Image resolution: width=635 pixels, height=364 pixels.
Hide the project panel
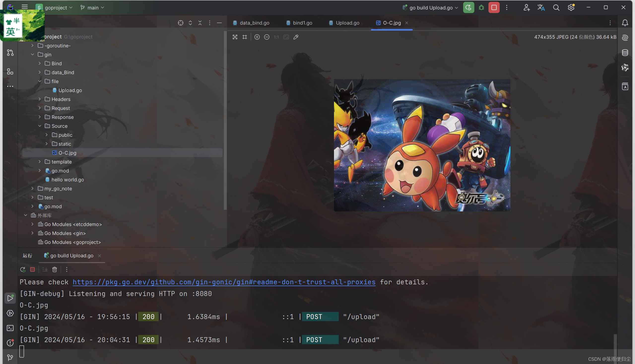pos(219,23)
